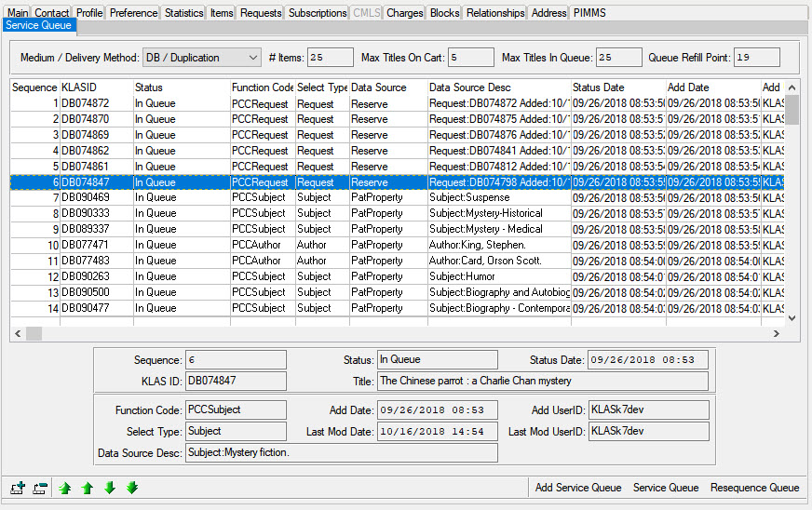The height and width of the screenshot is (510, 812).
Task: Click the remove queue item icon
Action: click(x=39, y=488)
